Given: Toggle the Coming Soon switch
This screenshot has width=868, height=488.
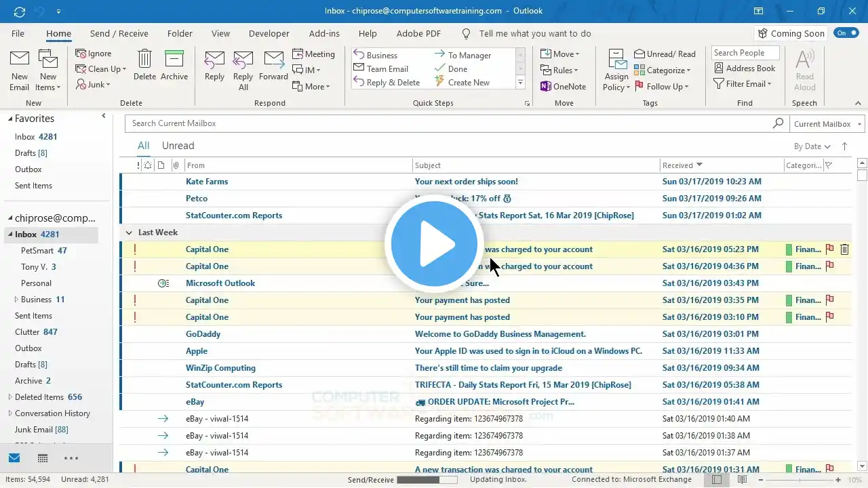Looking at the screenshot, I should point(846,33).
